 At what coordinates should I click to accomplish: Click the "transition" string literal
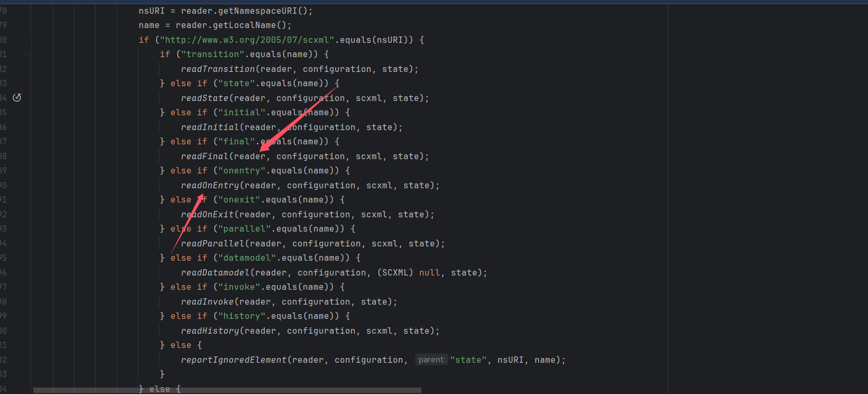coord(213,54)
